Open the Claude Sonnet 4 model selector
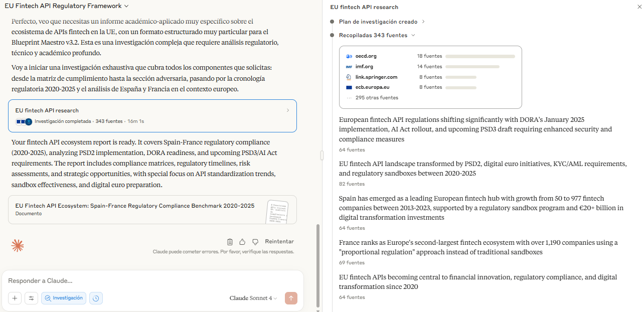This screenshot has height=312, width=644. (x=253, y=298)
